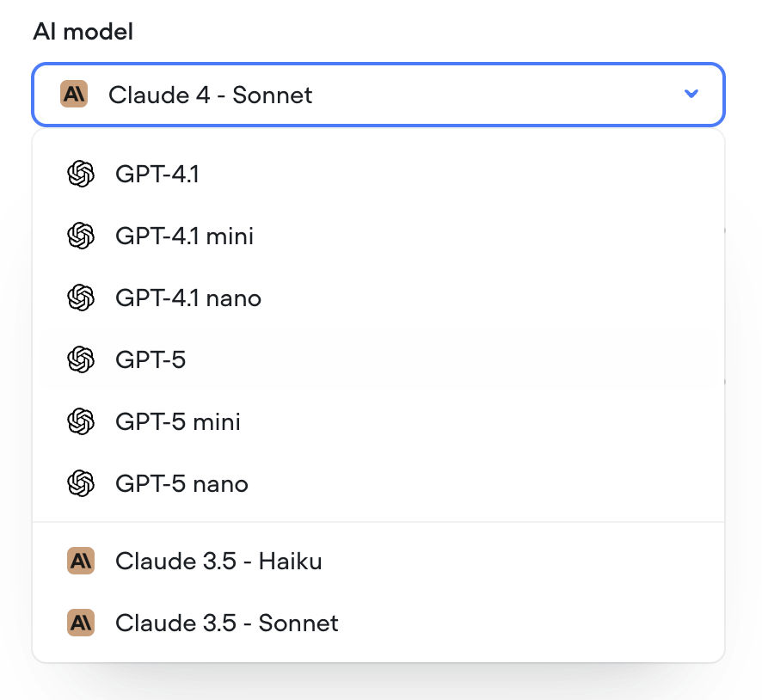Click the OpenAI icon next to GPT-5 nano
Viewport: 762px width, 700px height.
[81, 483]
